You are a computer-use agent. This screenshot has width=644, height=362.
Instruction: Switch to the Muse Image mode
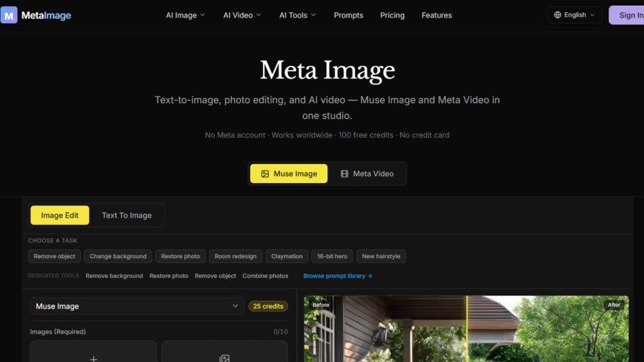point(289,174)
